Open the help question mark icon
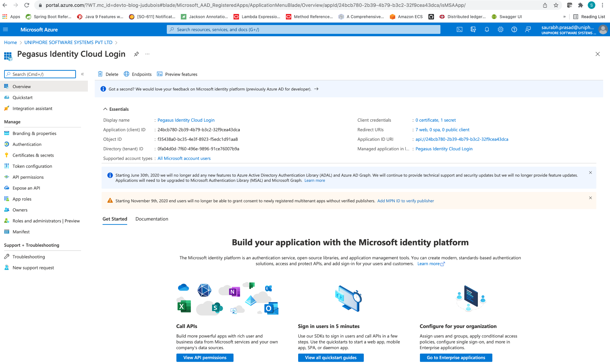Viewport: 610px width, 364px height. click(514, 29)
